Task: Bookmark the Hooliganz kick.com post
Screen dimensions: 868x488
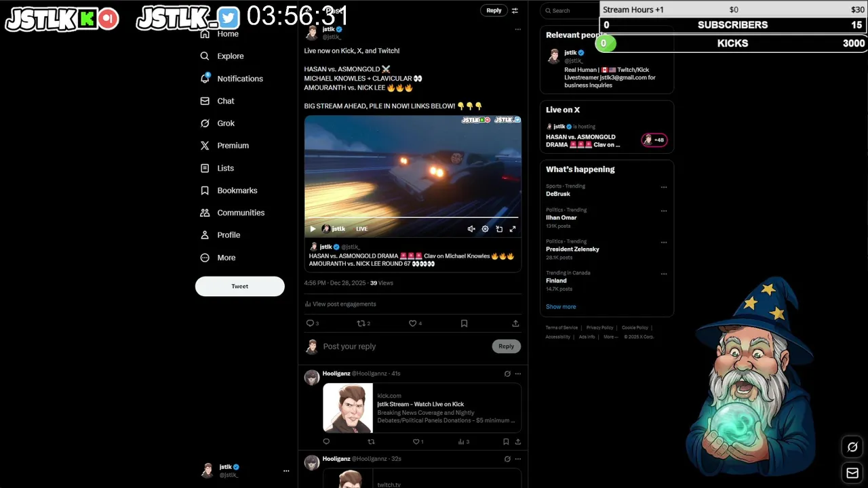Action: pyautogui.click(x=506, y=442)
